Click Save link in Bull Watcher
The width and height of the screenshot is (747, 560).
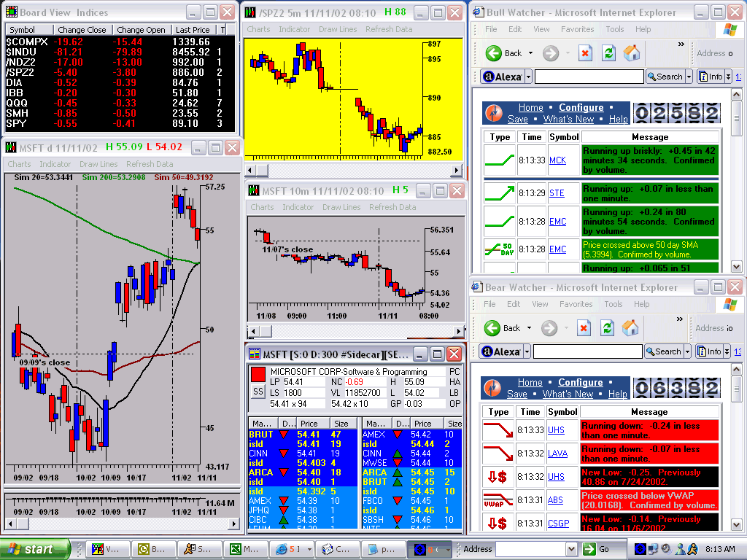(x=517, y=119)
